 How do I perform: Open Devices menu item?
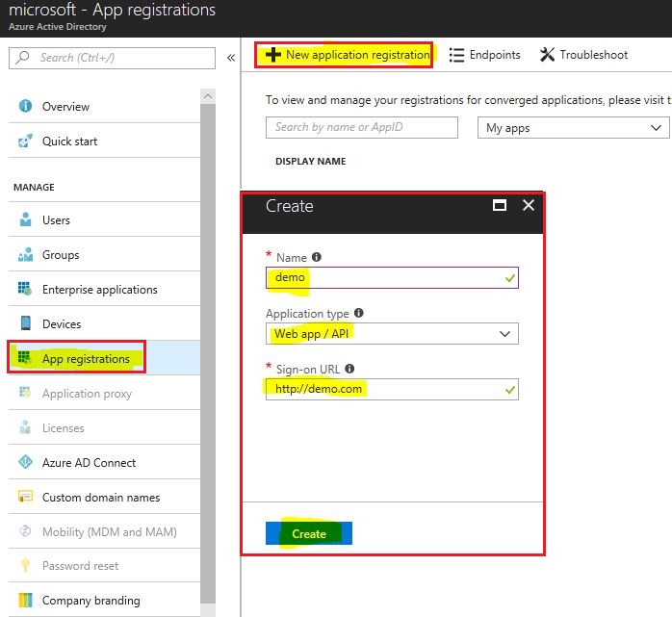pyautogui.click(x=104, y=323)
